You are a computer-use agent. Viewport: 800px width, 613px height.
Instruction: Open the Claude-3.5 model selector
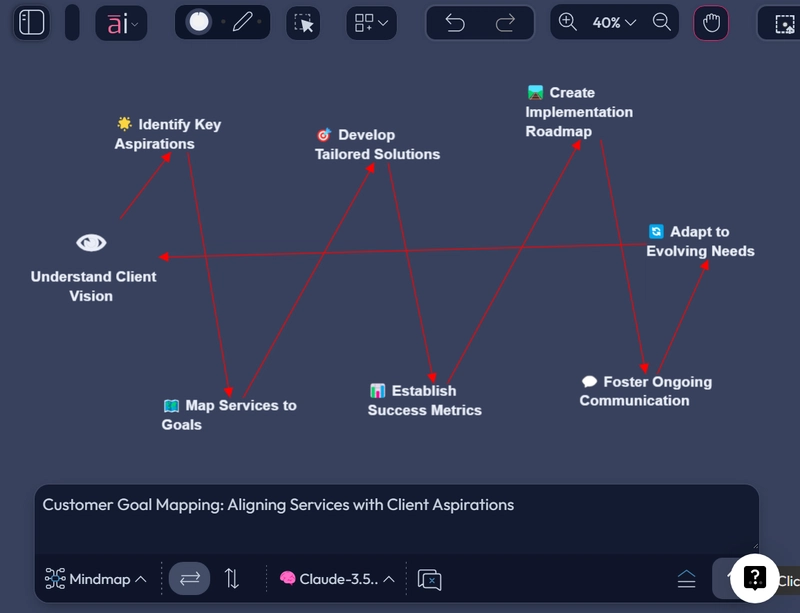(x=337, y=579)
